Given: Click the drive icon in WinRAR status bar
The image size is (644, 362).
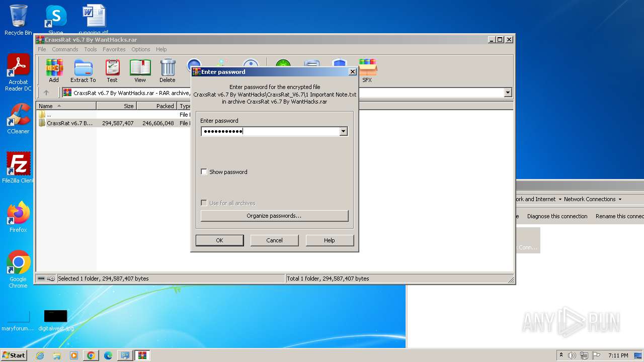Looking at the screenshot, I should pyautogui.click(x=41, y=279).
